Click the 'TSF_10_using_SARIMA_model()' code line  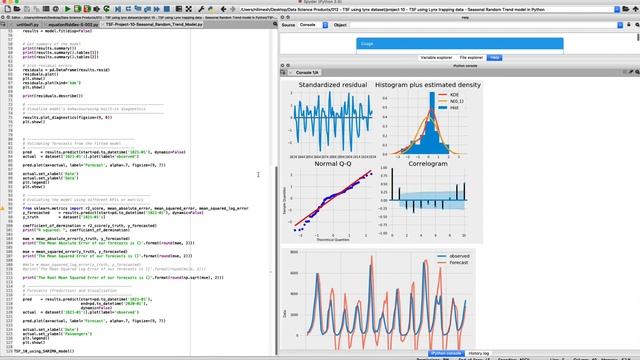click(44, 351)
